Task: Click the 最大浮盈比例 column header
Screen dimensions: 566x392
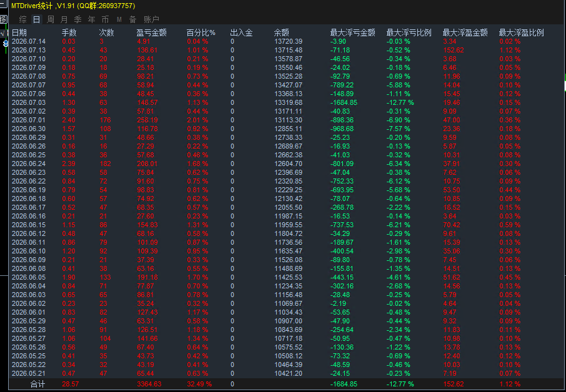Action: point(522,33)
